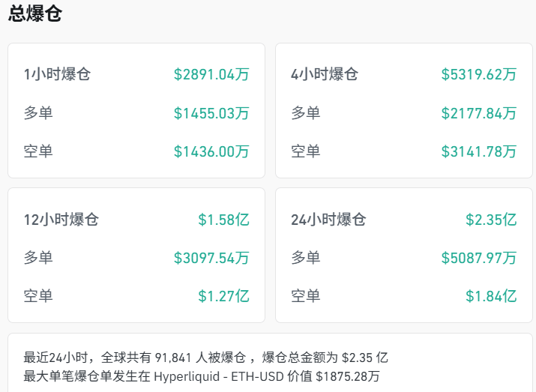
Task: Click the $2891.04万 1-hour liquidation total
Action: (211, 74)
